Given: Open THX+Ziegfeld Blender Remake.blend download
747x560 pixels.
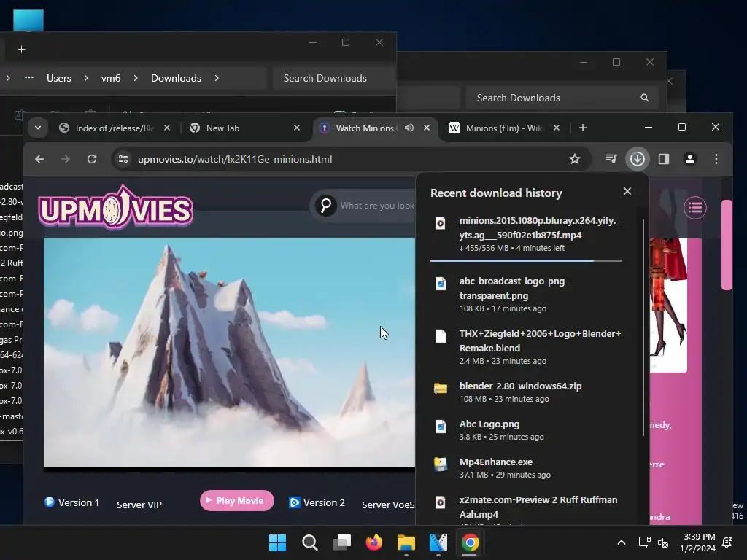Looking at the screenshot, I should (527, 346).
